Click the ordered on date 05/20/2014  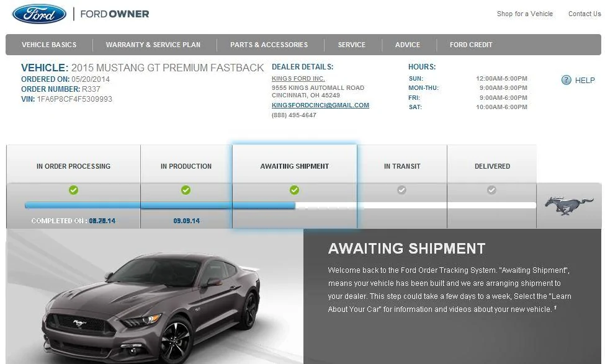[91, 79]
